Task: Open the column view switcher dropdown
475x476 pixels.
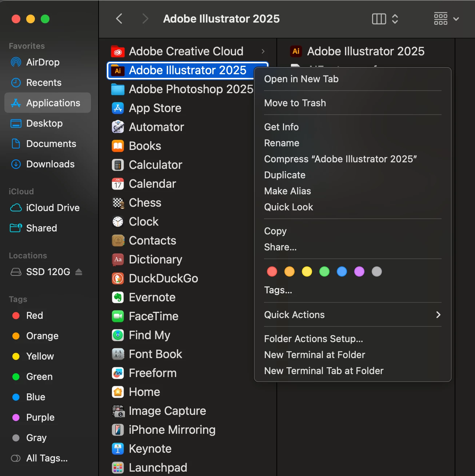Action: [x=385, y=19]
